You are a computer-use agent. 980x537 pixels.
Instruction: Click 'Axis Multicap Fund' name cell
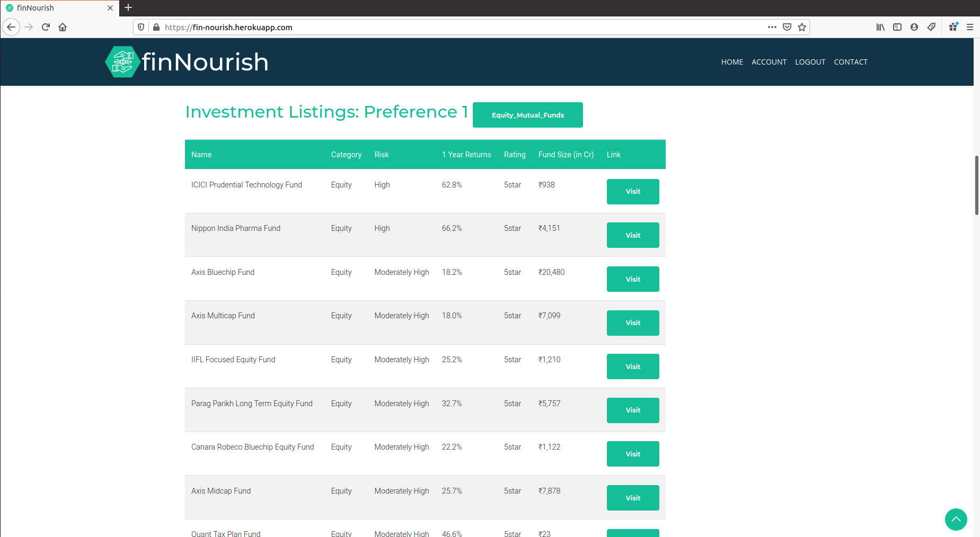(223, 316)
